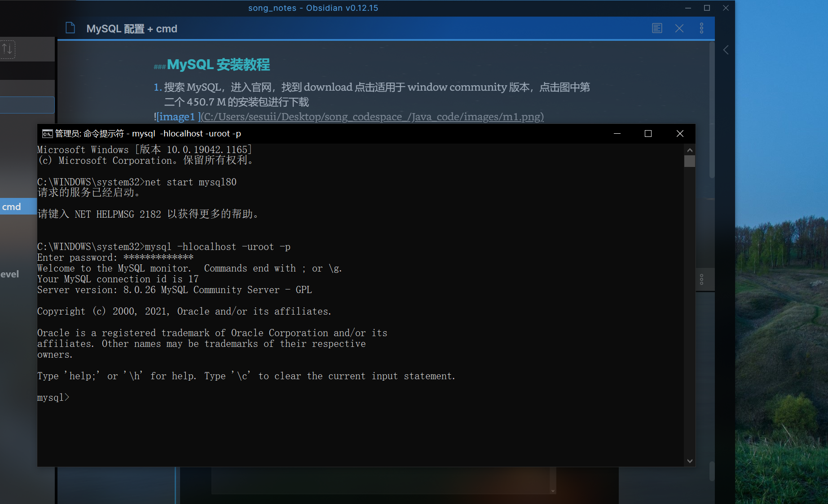Close the MySQL 配置 + cmd note pane
The image size is (828, 504).
click(679, 28)
